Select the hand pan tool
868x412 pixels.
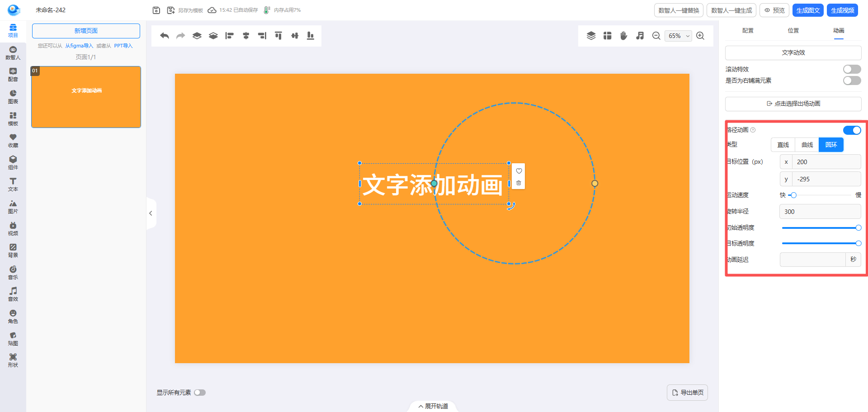tap(623, 36)
